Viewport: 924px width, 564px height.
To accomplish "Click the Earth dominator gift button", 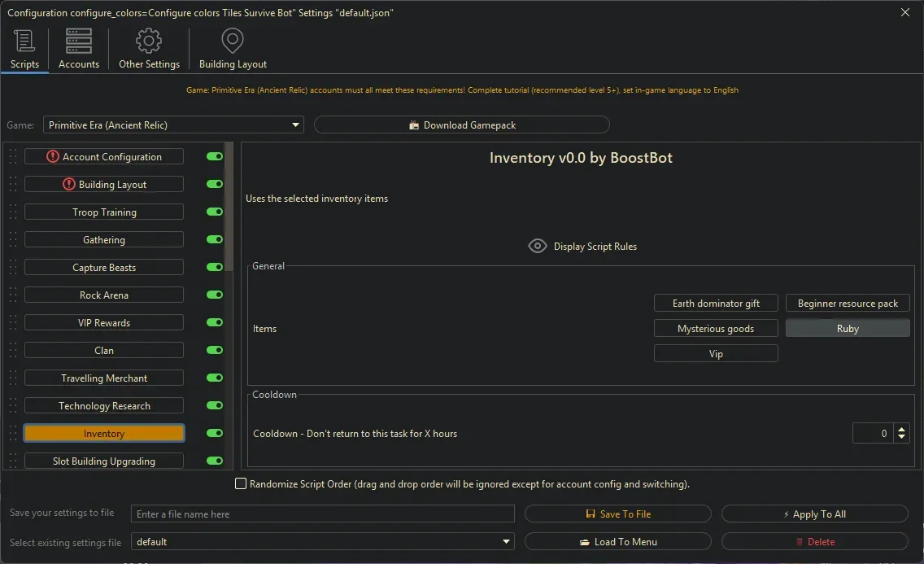I will 716,303.
